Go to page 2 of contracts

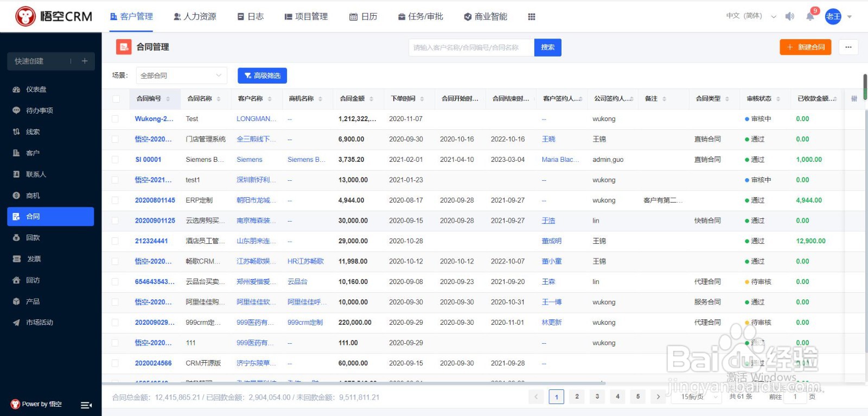pyautogui.click(x=577, y=396)
